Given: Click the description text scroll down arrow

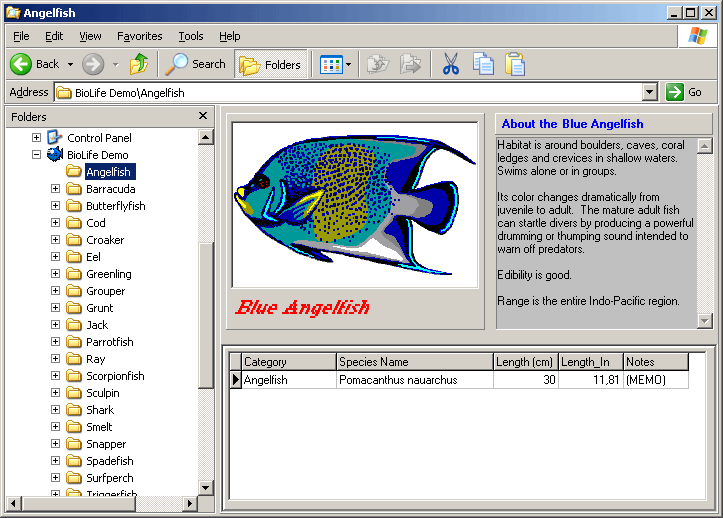Looking at the screenshot, I should point(705,321).
